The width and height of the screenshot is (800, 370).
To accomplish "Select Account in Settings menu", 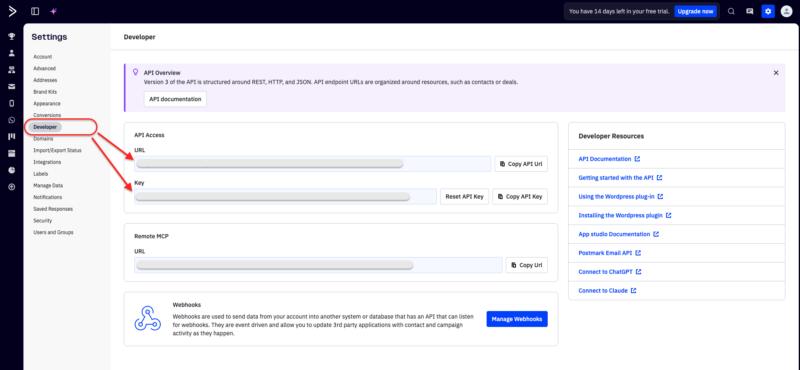I will click(43, 57).
